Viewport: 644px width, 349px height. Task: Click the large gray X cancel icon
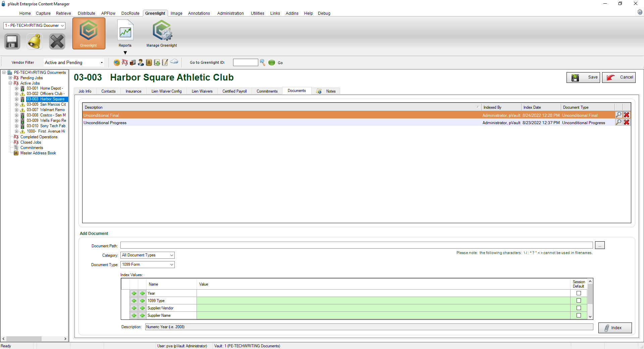[57, 42]
